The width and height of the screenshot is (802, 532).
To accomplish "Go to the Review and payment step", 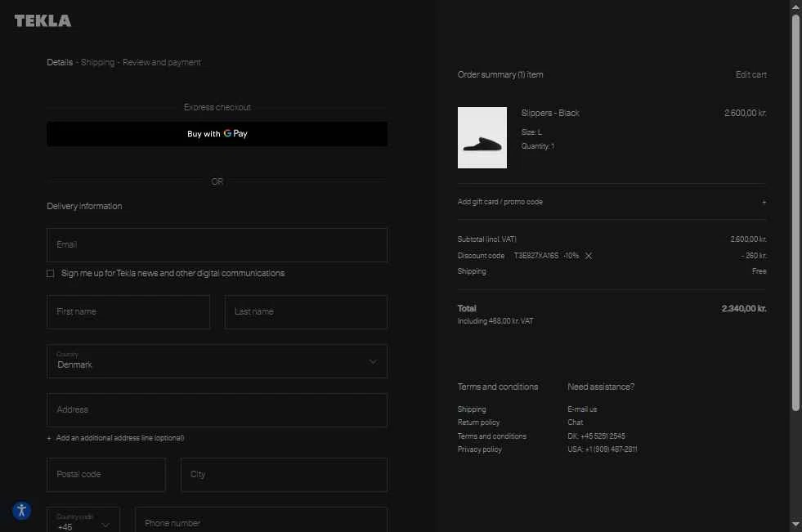I will [162, 62].
